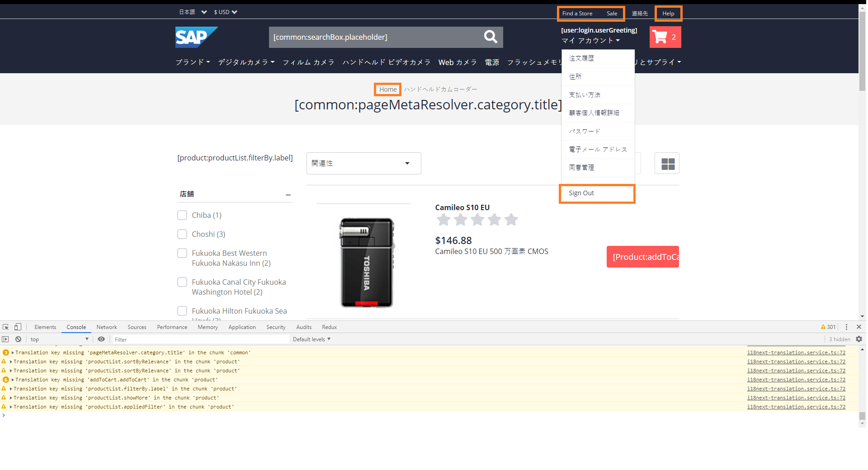
Task: Switch to grid view icon
Action: click(667, 164)
